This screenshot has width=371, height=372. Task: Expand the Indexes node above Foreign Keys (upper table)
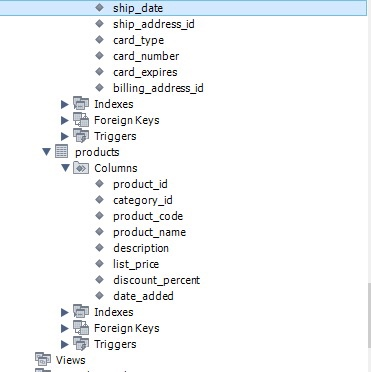click(x=65, y=104)
